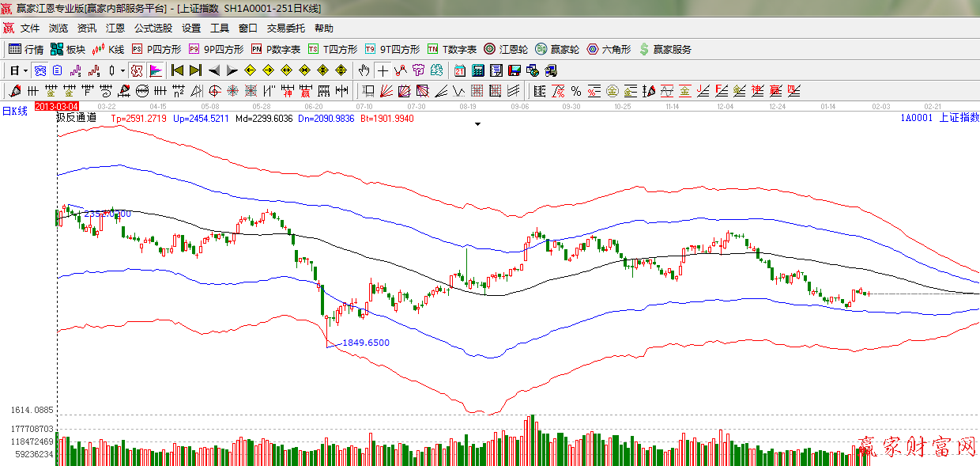Expand the 日 period dropdown arrow
The width and height of the screenshot is (980, 466).
(25, 70)
